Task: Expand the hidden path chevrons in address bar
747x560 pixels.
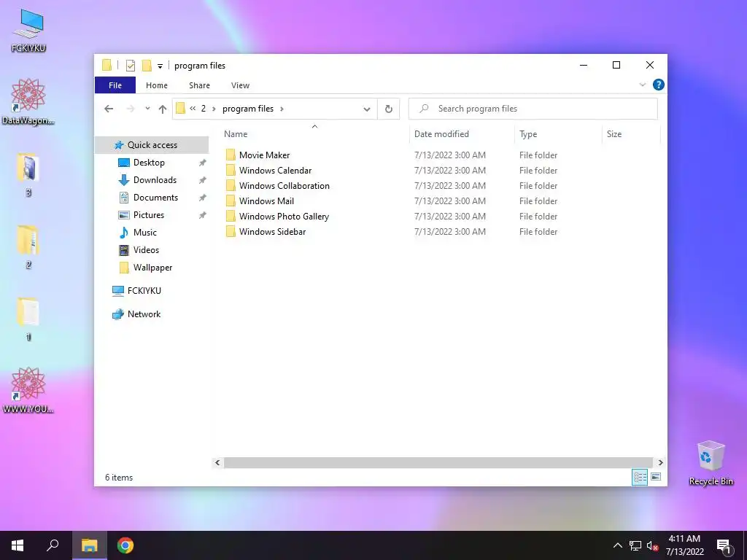Action: (193, 109)
